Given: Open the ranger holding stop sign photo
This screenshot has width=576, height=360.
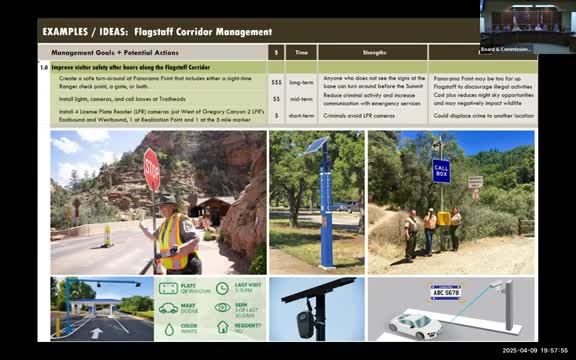Looking at the screenshot, I should point(158,202).
